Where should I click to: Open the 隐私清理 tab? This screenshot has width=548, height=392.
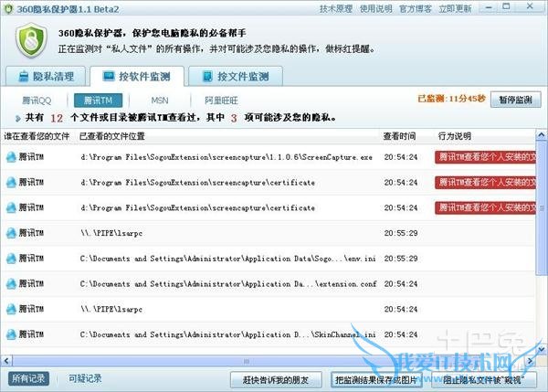click(x=46, y=76)
